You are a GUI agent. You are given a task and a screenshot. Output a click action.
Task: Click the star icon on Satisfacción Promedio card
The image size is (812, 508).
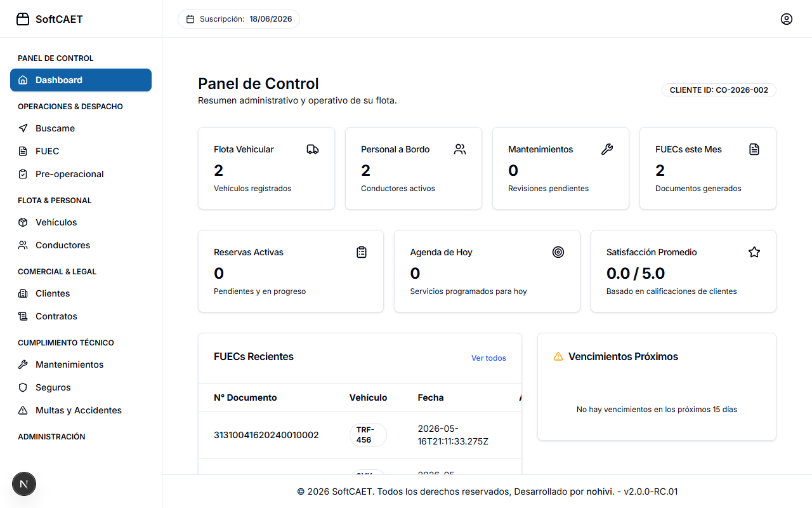pyautogui.click(x=754, y=252)
